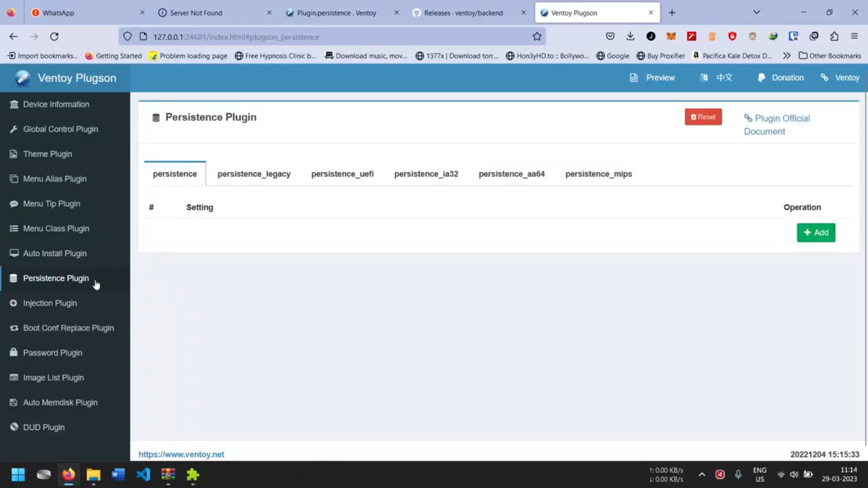Select the persistence_legacy tab
The width and height of the screenshot is (868, 488).
[x=254, y=174]
